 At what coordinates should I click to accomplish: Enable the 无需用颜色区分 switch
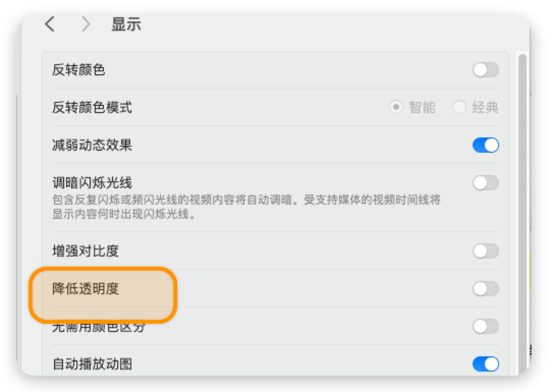(x=485, y=326)
